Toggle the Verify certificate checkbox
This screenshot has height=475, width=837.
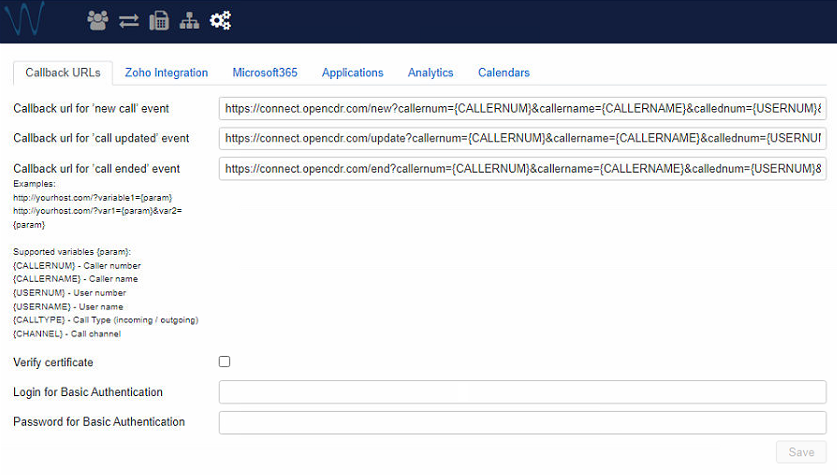pos(224,362)
